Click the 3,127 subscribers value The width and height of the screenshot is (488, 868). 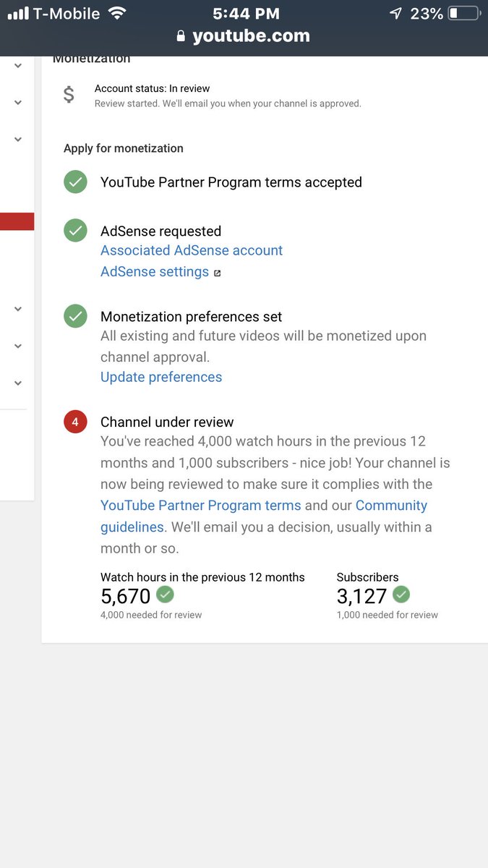(x=361, y=596)
